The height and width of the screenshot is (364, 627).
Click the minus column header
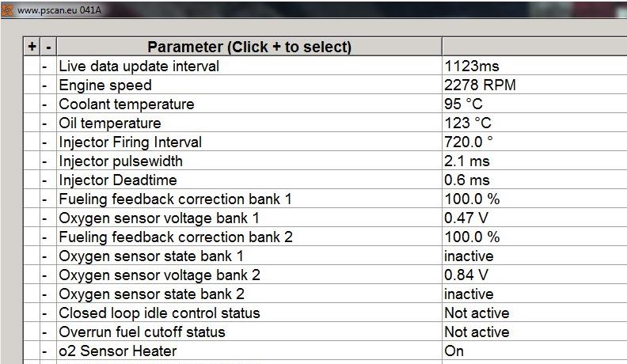coord(48,47)
